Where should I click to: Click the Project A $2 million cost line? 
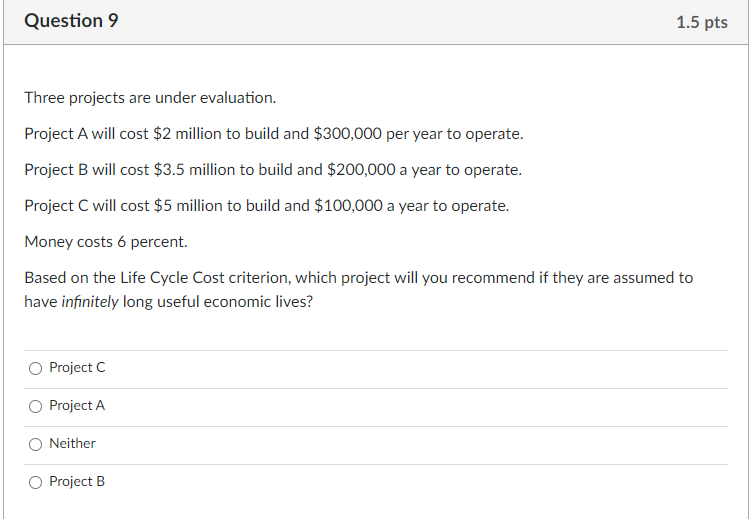pyautogui.click(x=273, y=134)
